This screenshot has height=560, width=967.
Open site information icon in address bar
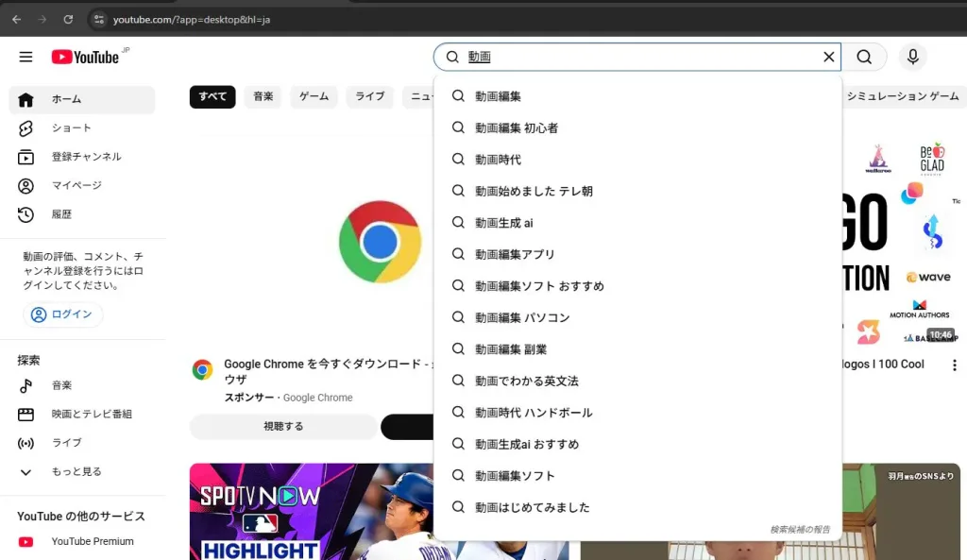[98, 19]
